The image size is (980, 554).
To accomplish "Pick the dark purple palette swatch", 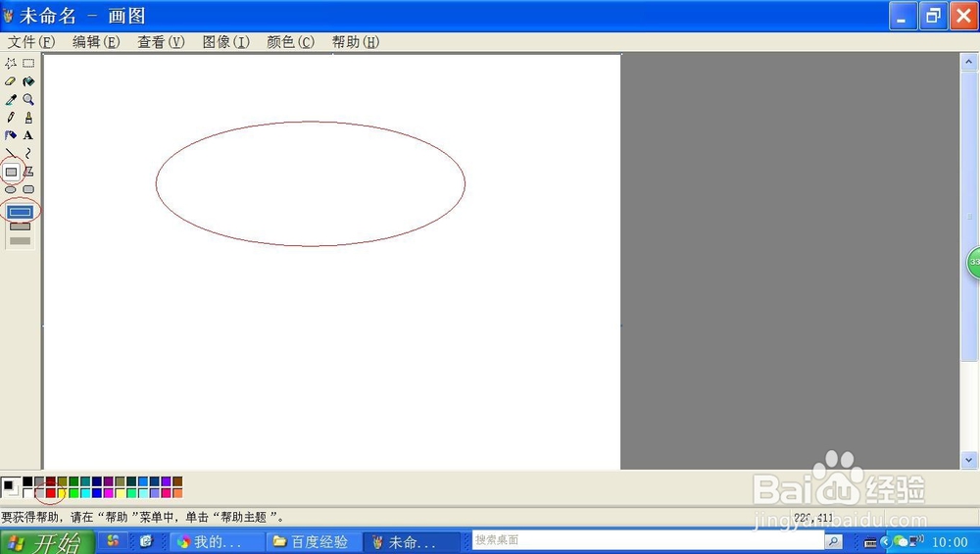I will [108, 481].
